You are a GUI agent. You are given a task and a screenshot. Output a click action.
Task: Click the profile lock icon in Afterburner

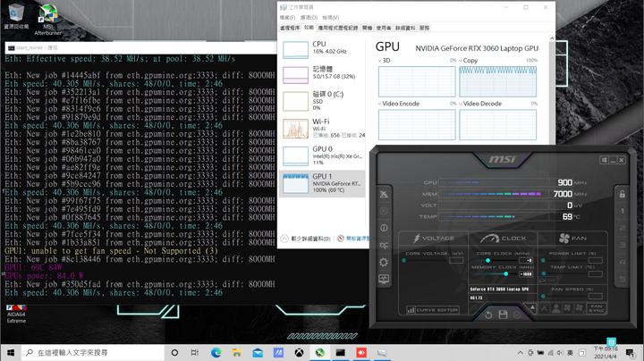[623, 194]
